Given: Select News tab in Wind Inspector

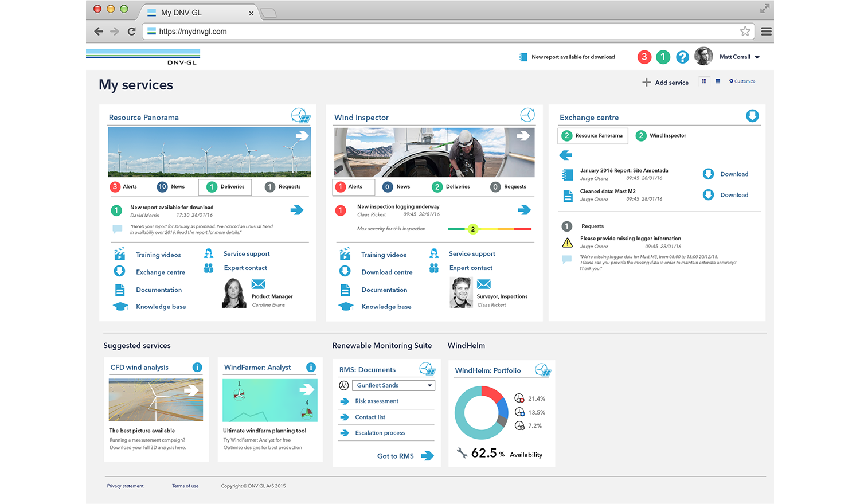Looking at the screenshot, I should point(396,187).
